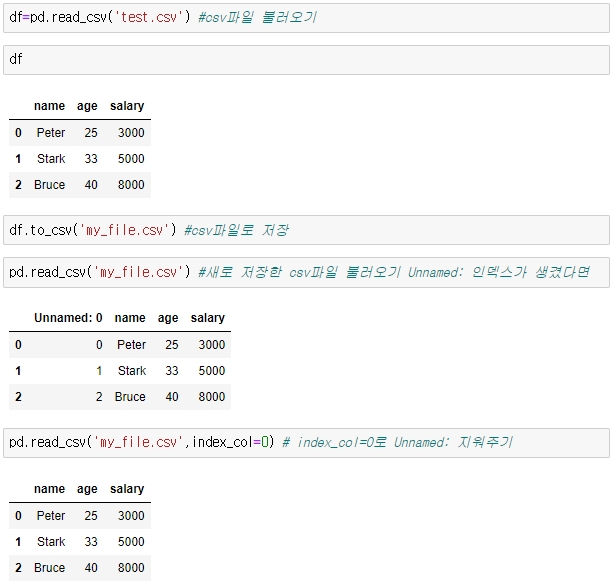
Task: Click the 'salary' header in the first table
Action: (x=127, y=106)
